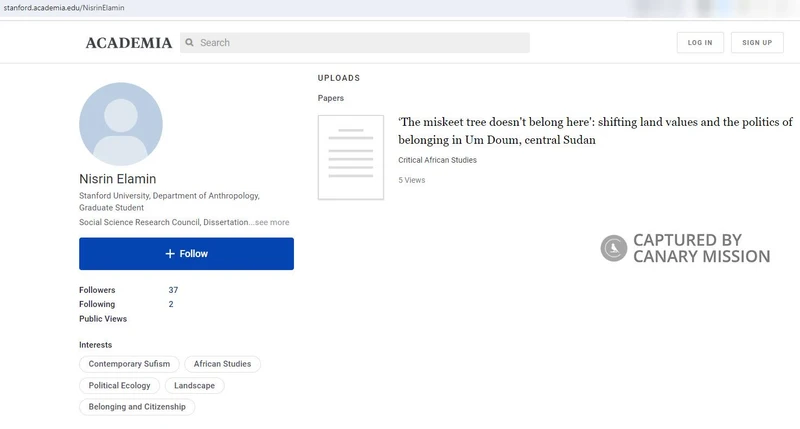Expand the 'see more' affiliations text
The height and width of the screenshot is (429, 800).
tap(271, 223)
